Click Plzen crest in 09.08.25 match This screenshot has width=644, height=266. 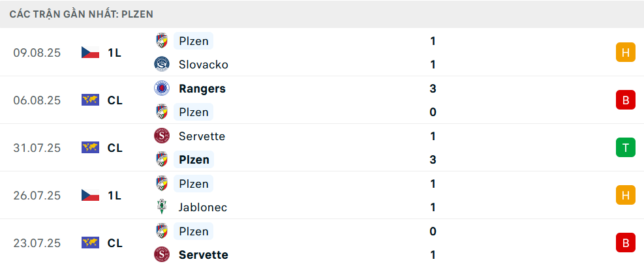pyautogui.click(x=162, y=41)
